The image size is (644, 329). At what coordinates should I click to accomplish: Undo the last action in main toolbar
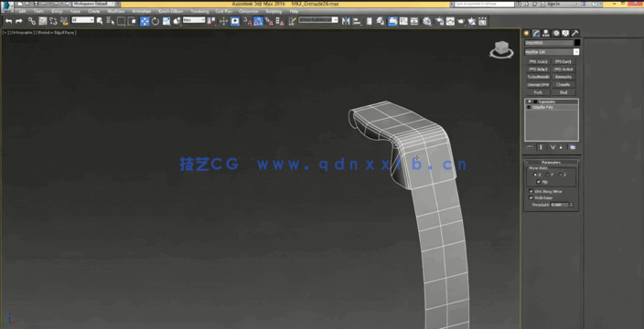point(8,21)
